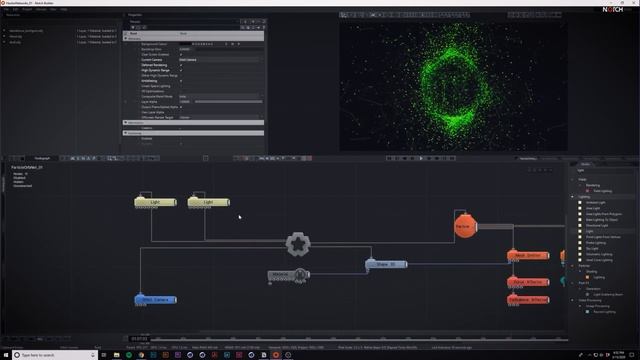This screenshot has width=640, height=360.
Task: Toggle Clear Screen Enabled checkbox
Action: pos(181,54)
